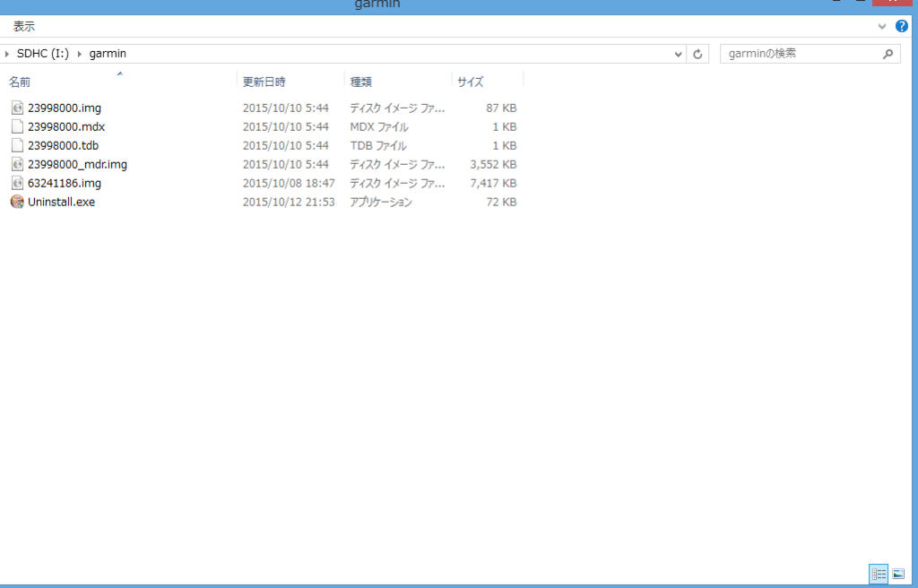Screen dimensions: 918x588
Task: Select the 23998000.tdb file icon
Action: pyautogui.click(x=18, y=145)
